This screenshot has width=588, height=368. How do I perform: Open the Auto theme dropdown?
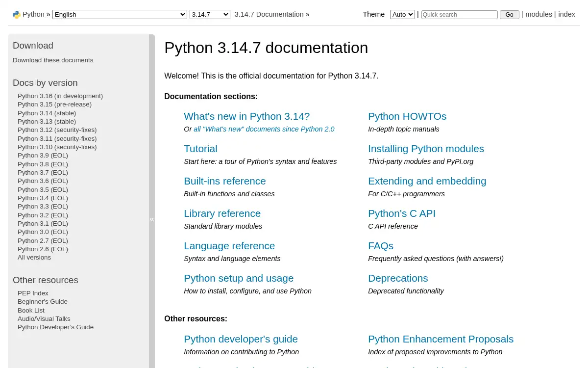tap(402, 15)
